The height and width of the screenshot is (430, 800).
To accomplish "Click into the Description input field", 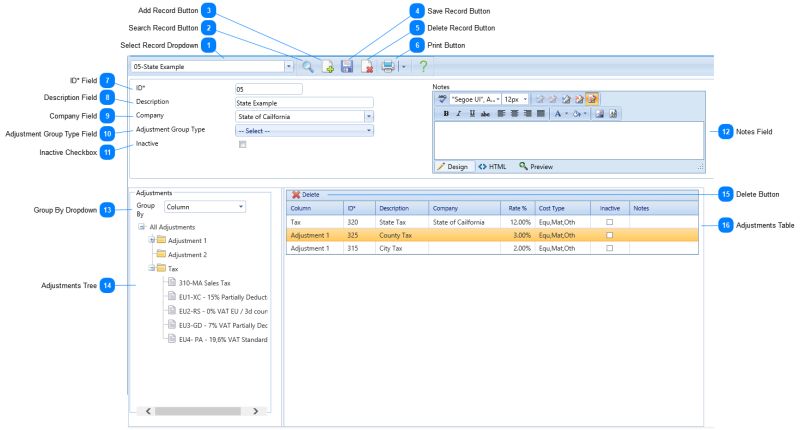I will click(x=304, y=103).
